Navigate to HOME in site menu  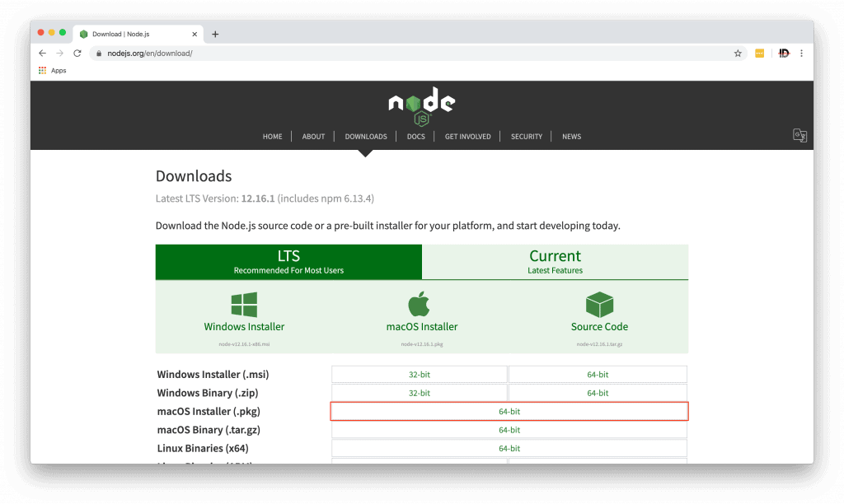point(272,137)
